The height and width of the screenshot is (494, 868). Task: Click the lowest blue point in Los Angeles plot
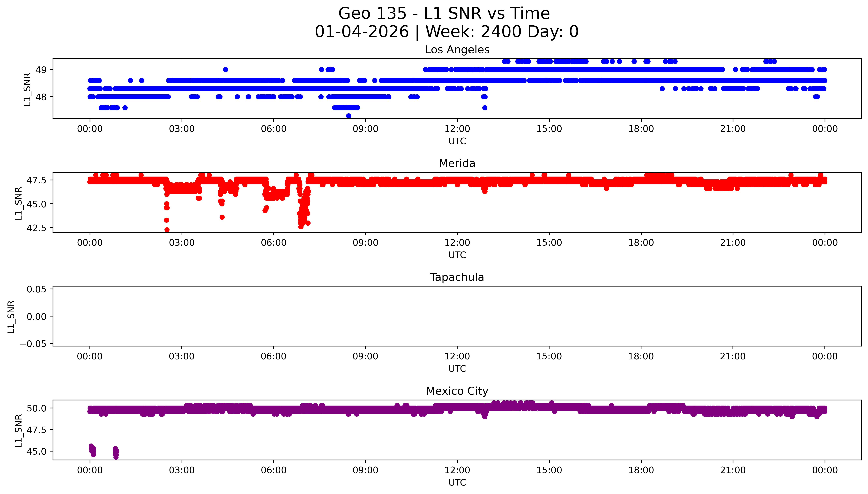[x=349, y=116]
